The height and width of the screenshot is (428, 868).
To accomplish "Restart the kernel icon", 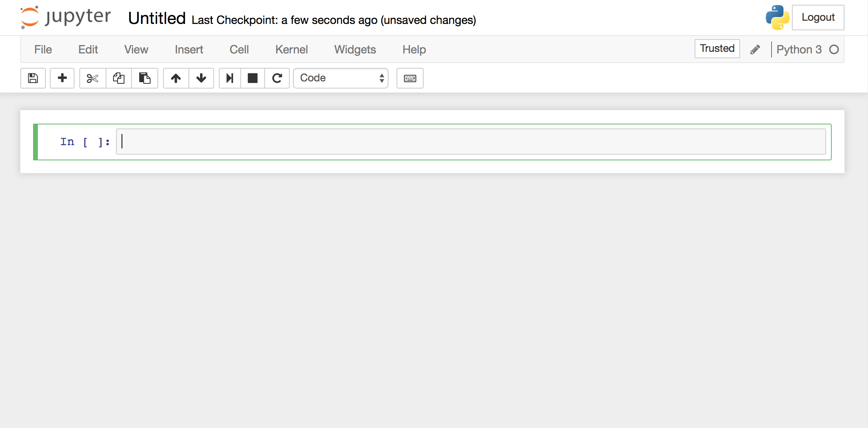I will point(277,78).
